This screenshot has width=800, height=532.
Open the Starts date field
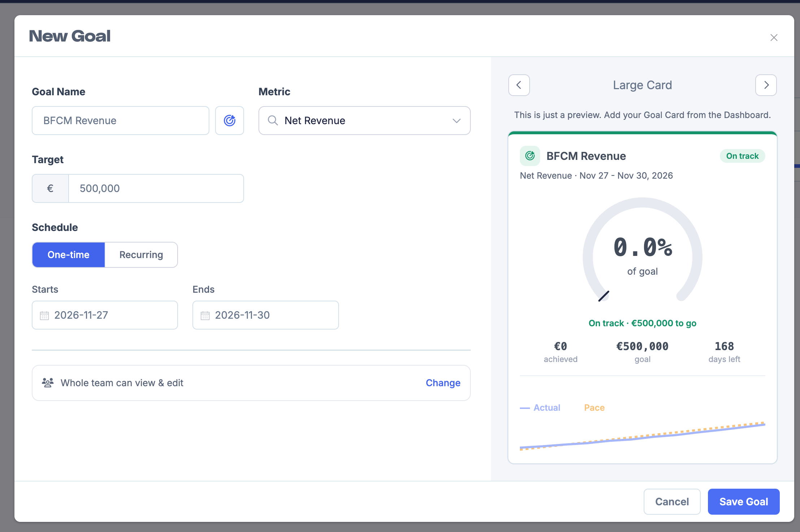pos(105,315)
